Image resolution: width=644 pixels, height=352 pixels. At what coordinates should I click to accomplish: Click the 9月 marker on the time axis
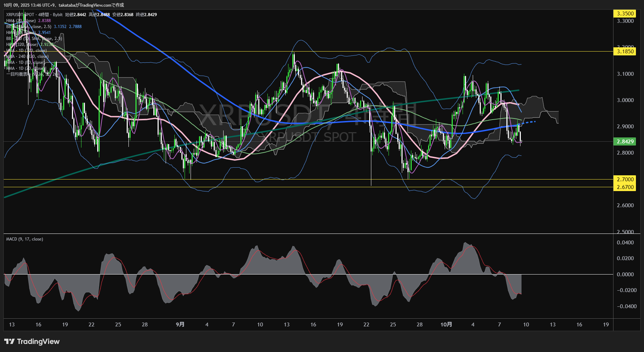(180, 325)
